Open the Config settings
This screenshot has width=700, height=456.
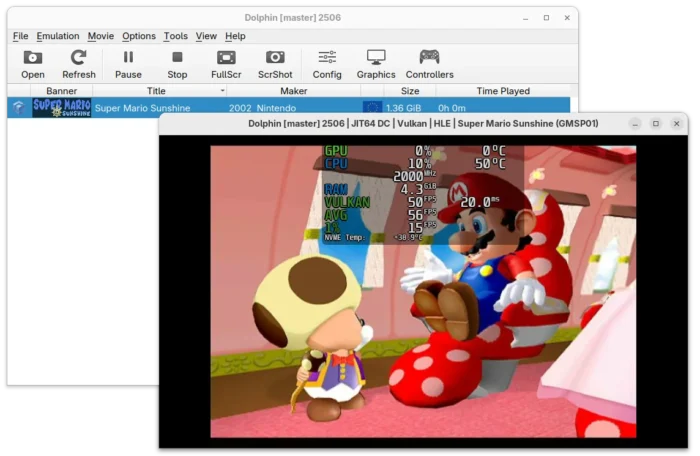(327, 64)
